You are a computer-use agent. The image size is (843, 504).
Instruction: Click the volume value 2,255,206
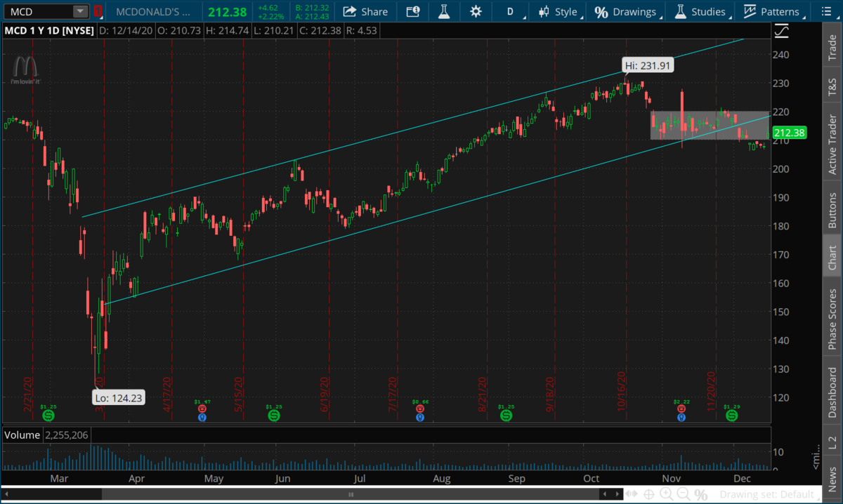pyautogui.click(x=66, y=435)
